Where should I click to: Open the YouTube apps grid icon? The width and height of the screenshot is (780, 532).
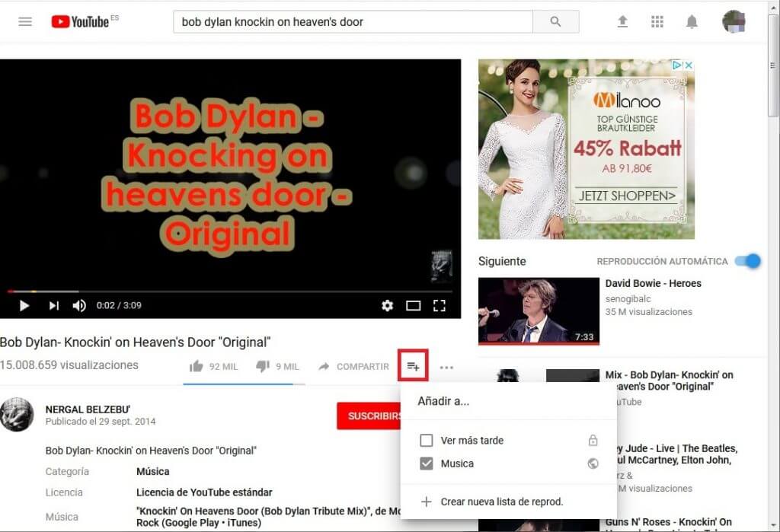pyautogui.click(x=657, y=21)
